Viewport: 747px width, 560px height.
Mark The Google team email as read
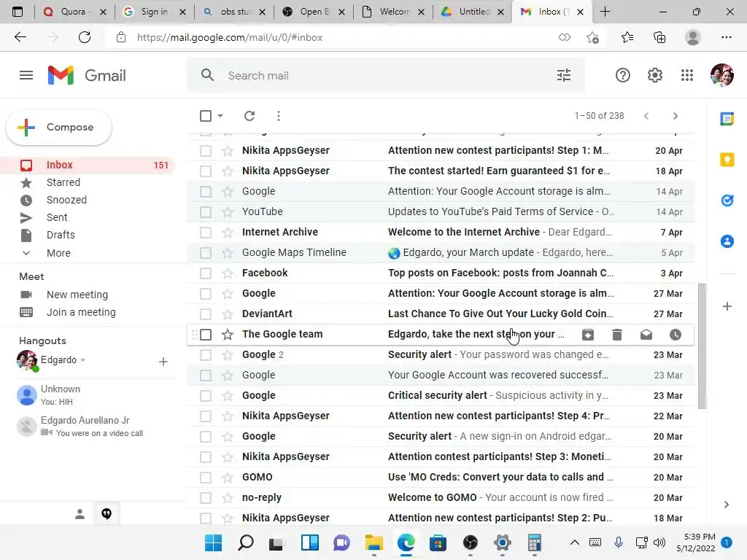[646, 335]
